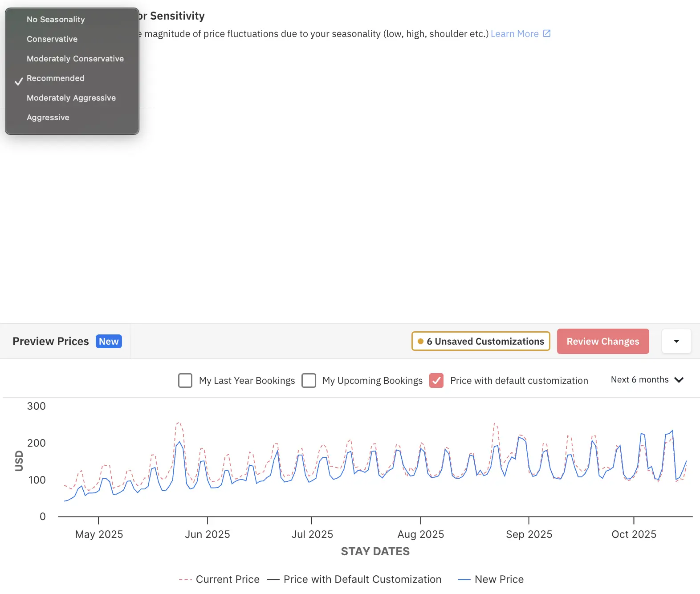Choose Moderately Aggressive sensitivity
The image size is (700, 594).
pos(71,98)
